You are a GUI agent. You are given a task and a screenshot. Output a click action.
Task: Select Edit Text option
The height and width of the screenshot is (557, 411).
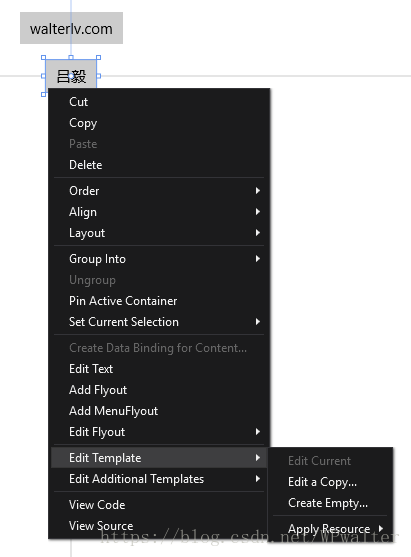coord(159,369)
